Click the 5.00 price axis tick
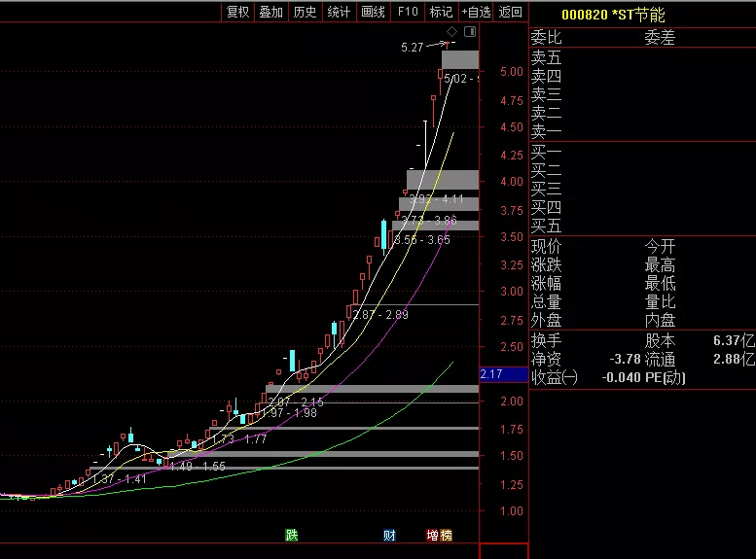This screenshot has width=756, height=559. click(512, 72)
